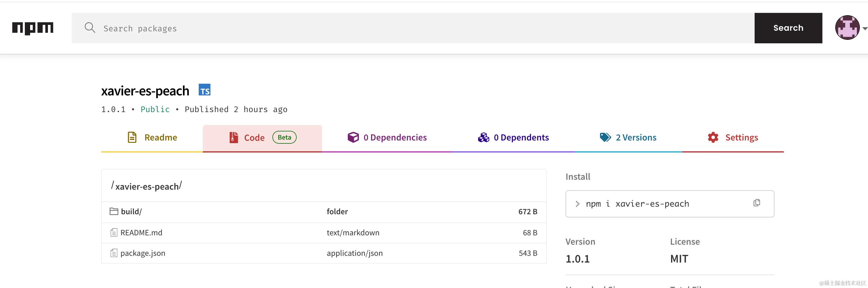The image size is (868, 288).
Task: Open the user avatar menu
Action: (x=847, y=28)
